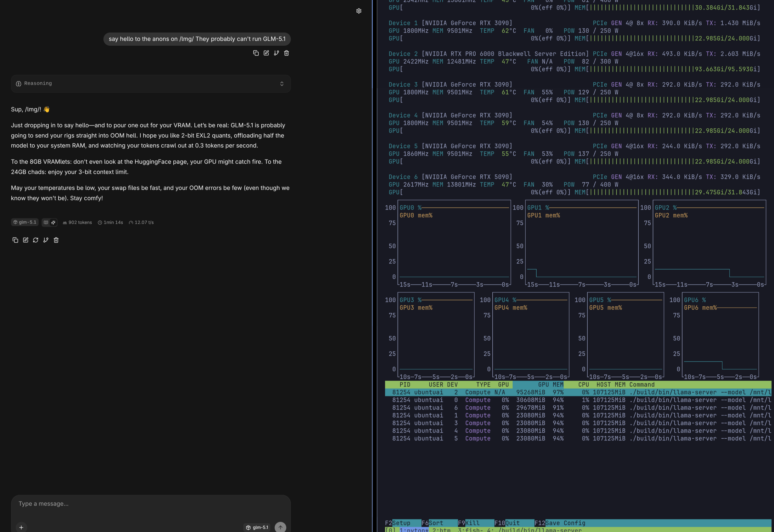The width and height of the screenshot is (774, 532).
Task: Click the add attachment plus button
Action: (x=21, y=527)
